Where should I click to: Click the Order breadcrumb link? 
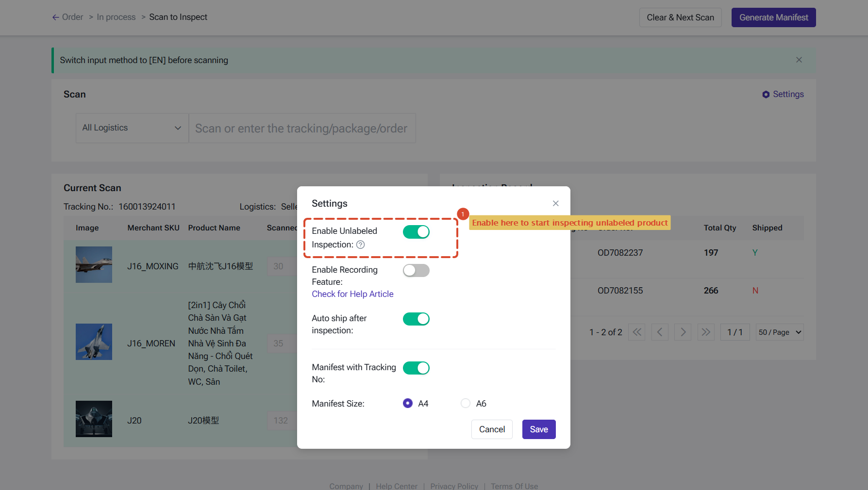72,17
